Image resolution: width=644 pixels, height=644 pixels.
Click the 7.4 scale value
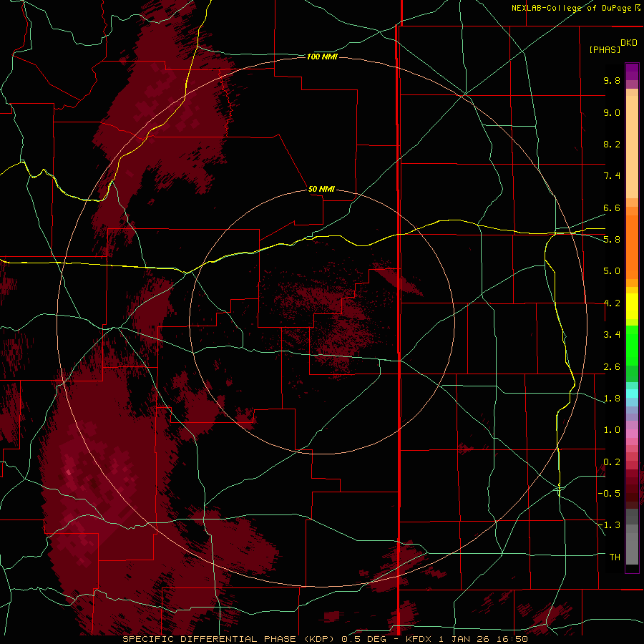pos(612,176)
